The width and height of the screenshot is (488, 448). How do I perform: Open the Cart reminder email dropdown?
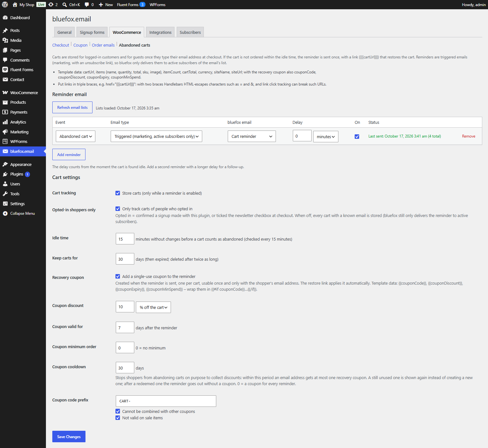point(252,136)
